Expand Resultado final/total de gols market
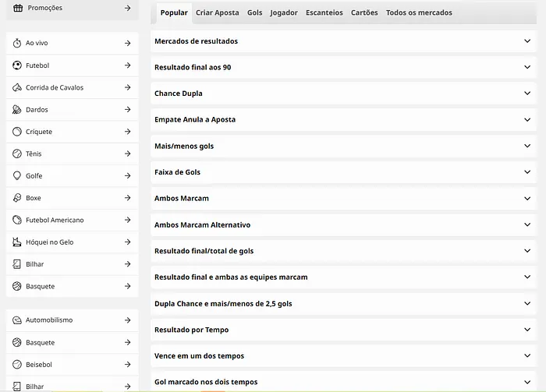The height and width of the screenshot is (392, 546). [x=343, y=251]
